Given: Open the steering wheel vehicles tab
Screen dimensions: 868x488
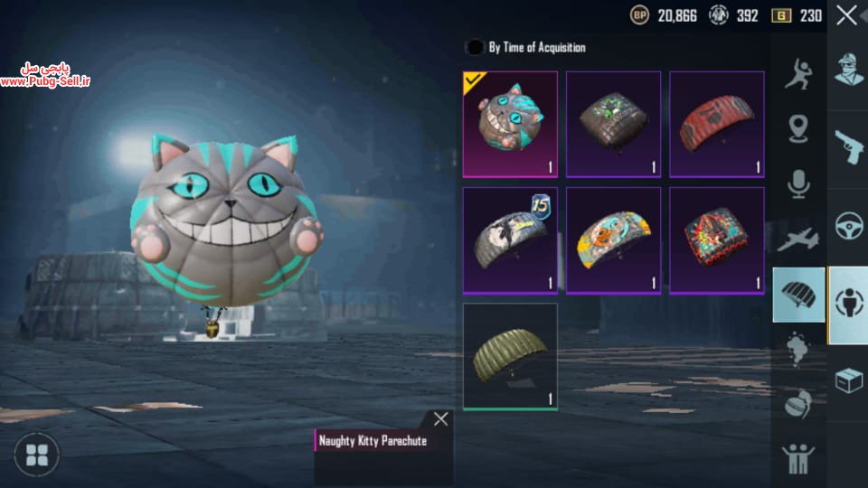Looking at the screenshot, I should pyautogui.click(x=849, y=226).
